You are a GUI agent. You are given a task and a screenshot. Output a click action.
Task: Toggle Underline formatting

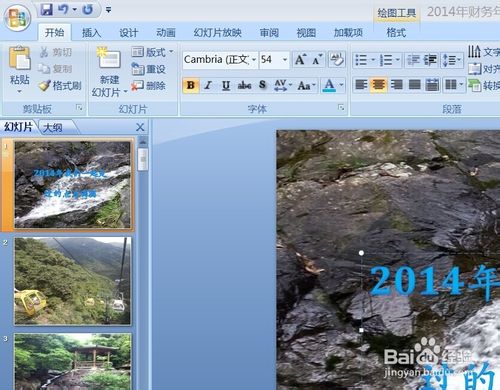226,85
